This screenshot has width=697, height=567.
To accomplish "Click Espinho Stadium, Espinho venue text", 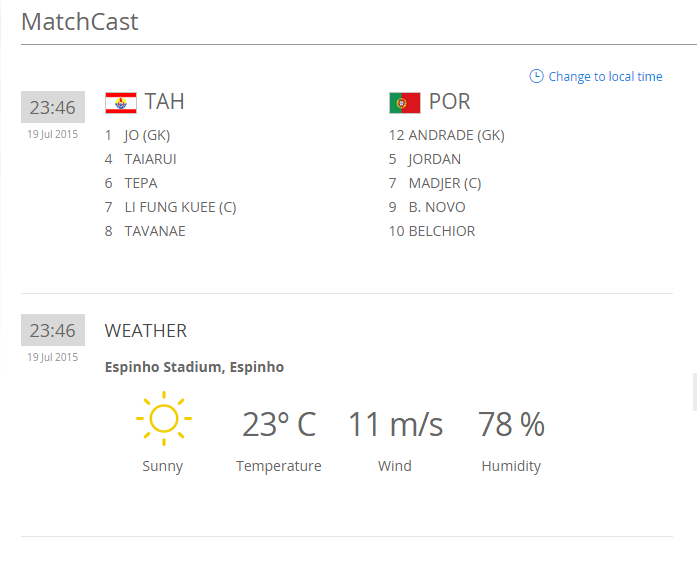I will [194, 367].
